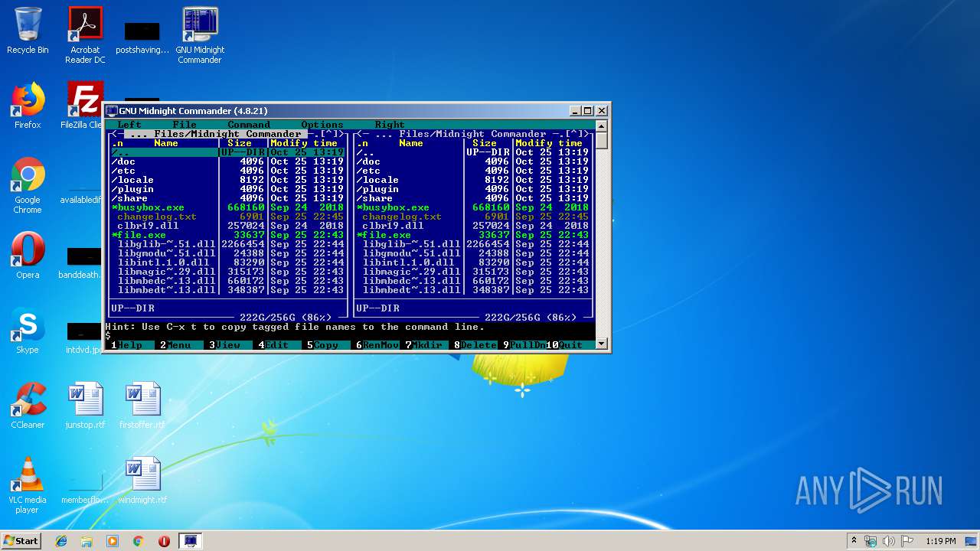The width and height of the screenshot is (980, 551).
Task: Open the Windows Start menu
Action: click(21, 540)
